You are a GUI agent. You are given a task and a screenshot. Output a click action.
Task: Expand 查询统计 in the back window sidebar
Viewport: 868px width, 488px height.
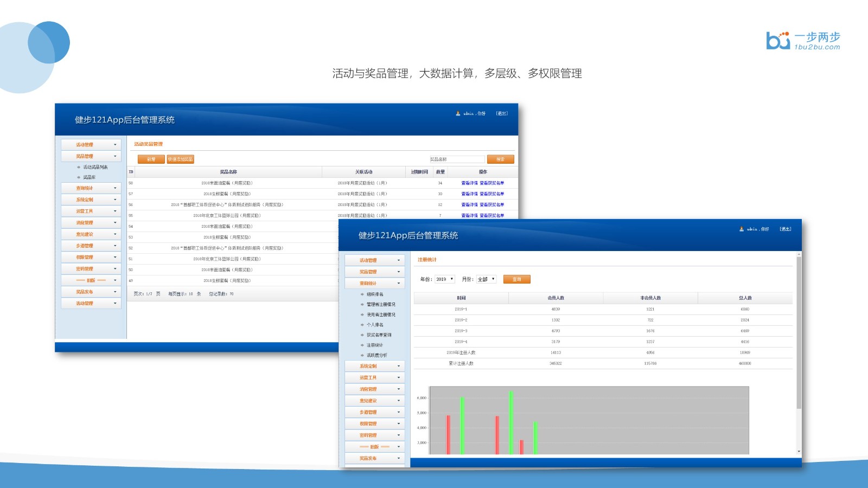[91, 188]
